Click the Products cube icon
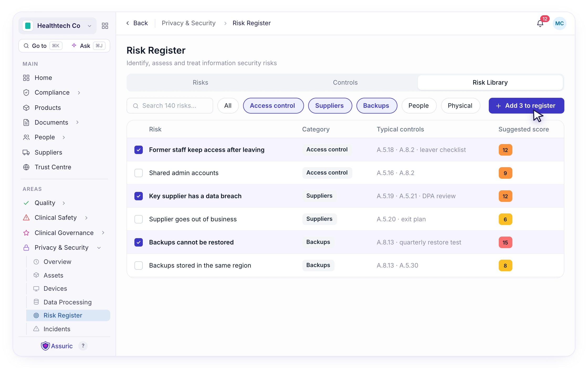The width and height of the screenshot is (588, 368). (26, 108)
